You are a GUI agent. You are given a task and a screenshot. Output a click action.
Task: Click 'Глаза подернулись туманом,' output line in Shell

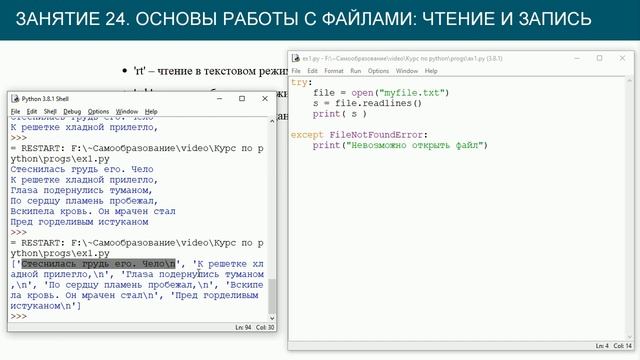(82, 190)
